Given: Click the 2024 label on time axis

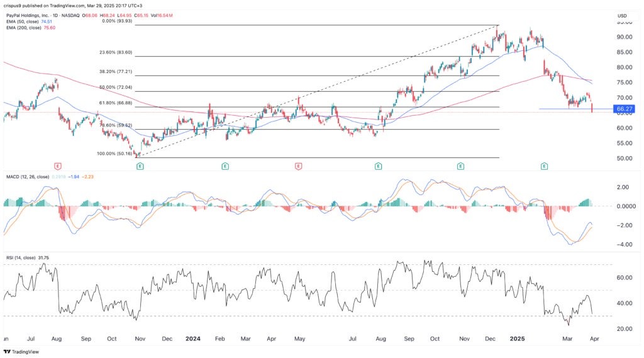Looking at the screenshot, I should [193, 338].
